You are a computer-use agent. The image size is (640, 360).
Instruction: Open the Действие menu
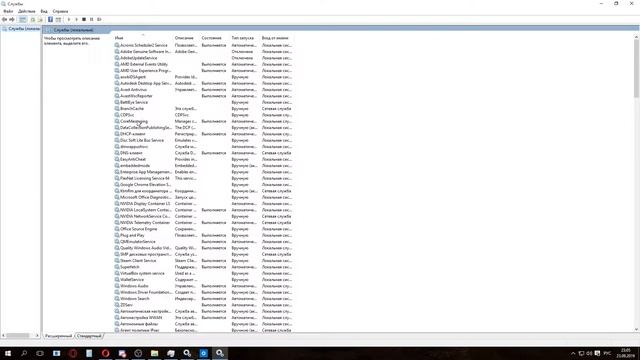coord(27,11)
